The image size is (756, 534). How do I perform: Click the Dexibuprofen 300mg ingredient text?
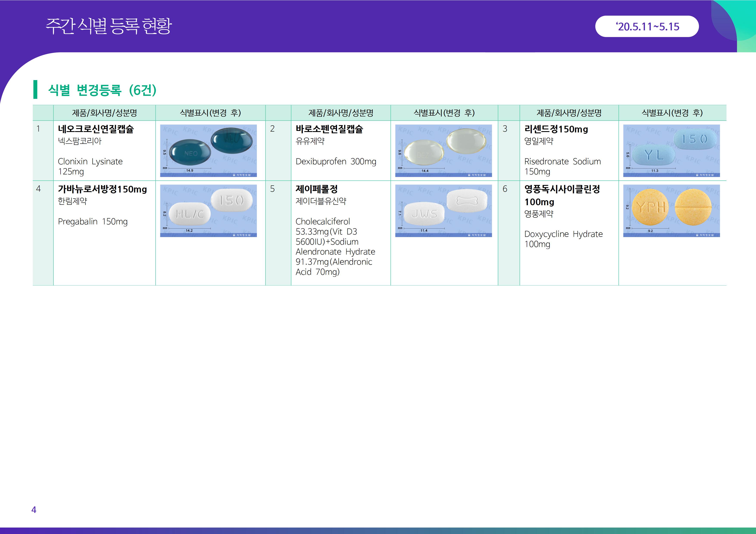tap(336, 161)
